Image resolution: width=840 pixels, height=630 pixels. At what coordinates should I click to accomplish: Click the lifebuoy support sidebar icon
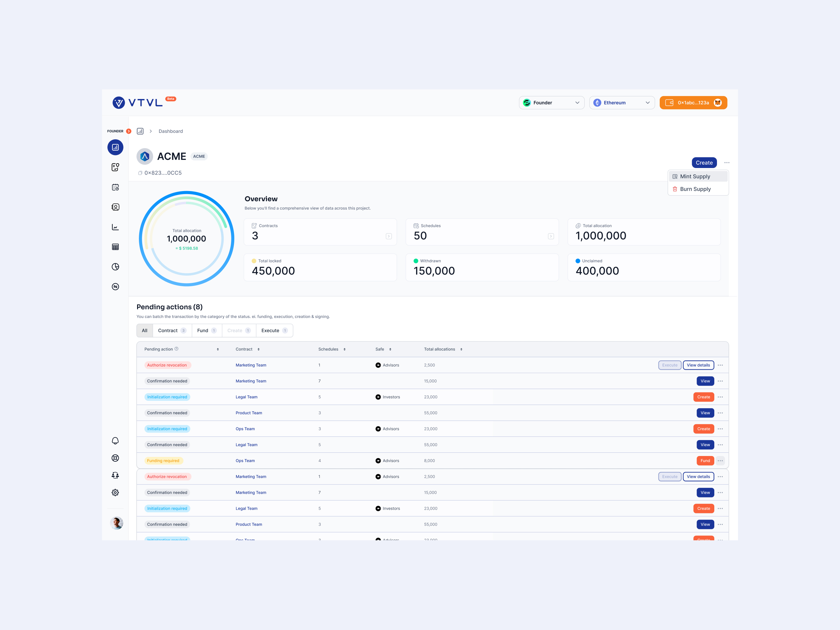(x=115, y=458)
